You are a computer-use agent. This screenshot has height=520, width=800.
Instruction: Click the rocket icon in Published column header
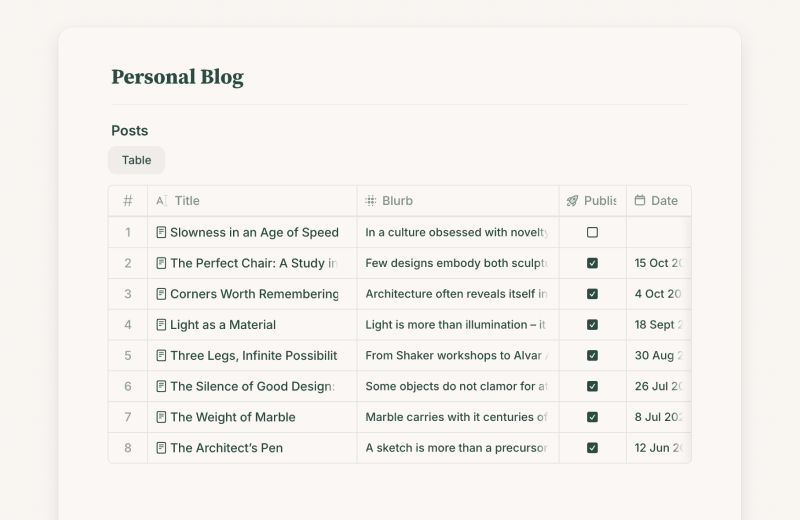point(572,201)
